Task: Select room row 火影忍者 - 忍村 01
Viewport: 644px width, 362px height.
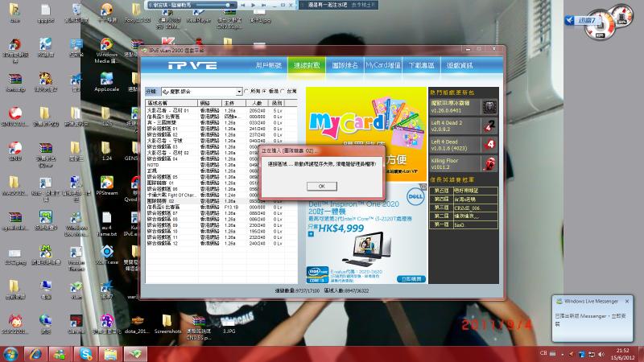Action: click(x=221, y=111)
